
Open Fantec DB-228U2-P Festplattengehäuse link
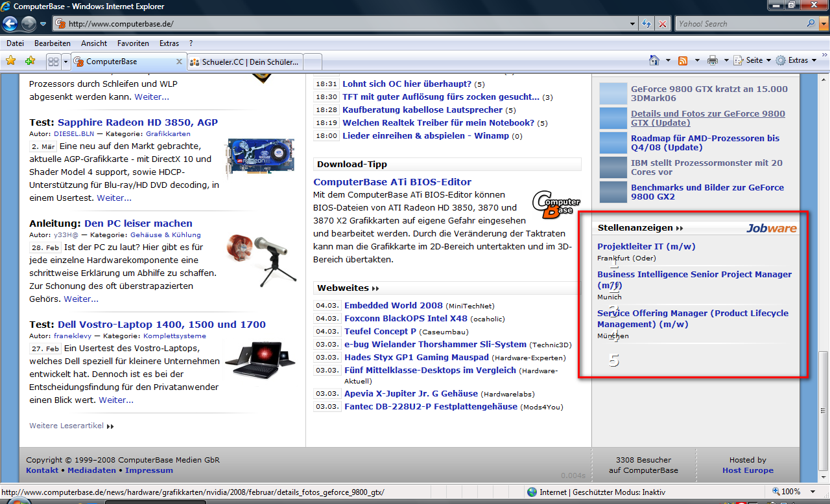pyautogui.click(x=431, y=406)
